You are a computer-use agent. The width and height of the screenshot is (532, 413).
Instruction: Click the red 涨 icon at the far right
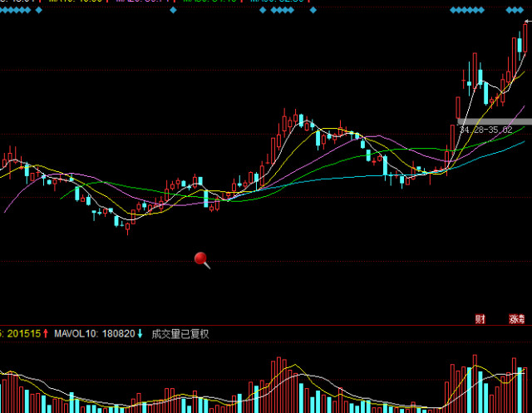coord(517,319)
